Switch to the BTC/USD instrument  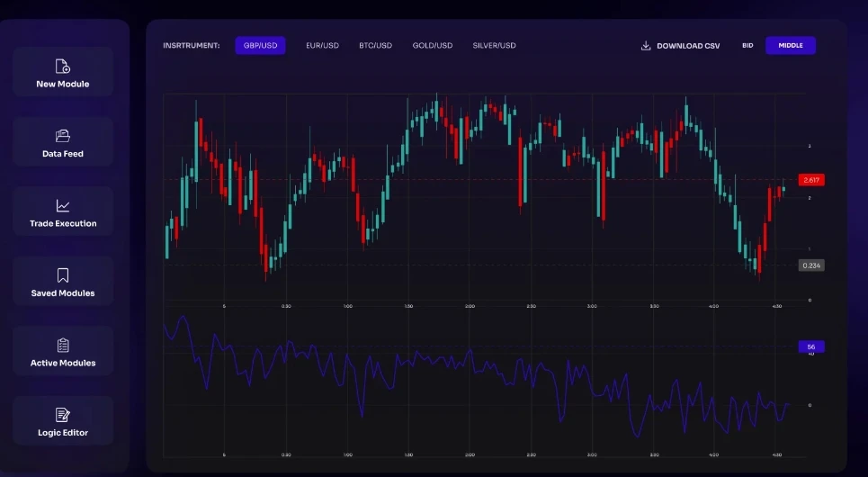(375, 46)
